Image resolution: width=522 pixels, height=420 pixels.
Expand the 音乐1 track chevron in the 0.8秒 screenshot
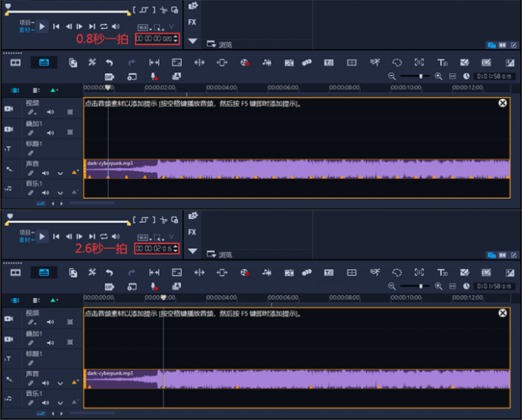tap(60, 193)
